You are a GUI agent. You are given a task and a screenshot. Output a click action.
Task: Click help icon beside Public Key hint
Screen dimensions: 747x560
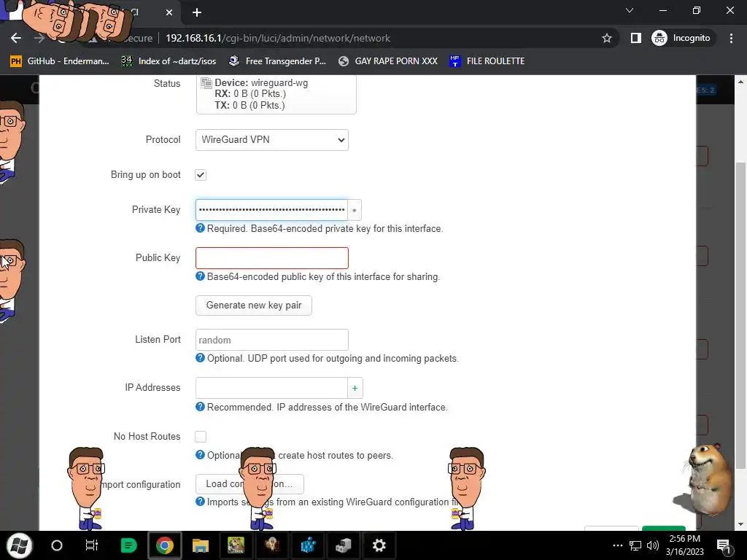(200, 276)
